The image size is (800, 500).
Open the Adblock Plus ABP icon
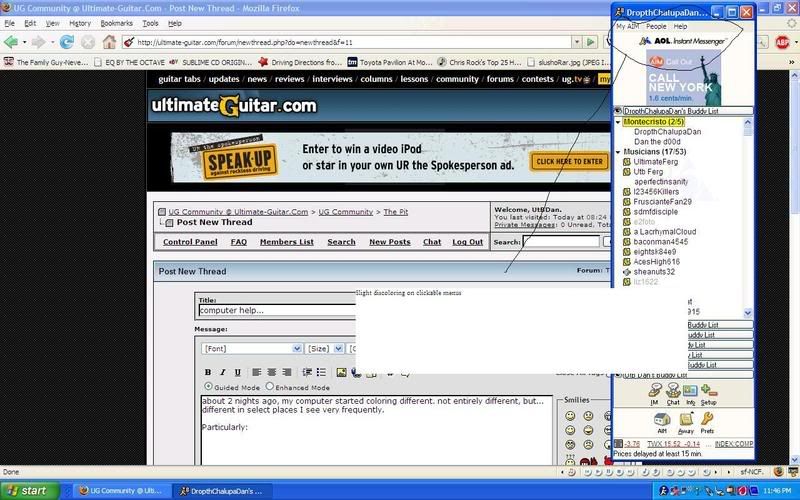[x=782, y=42]
